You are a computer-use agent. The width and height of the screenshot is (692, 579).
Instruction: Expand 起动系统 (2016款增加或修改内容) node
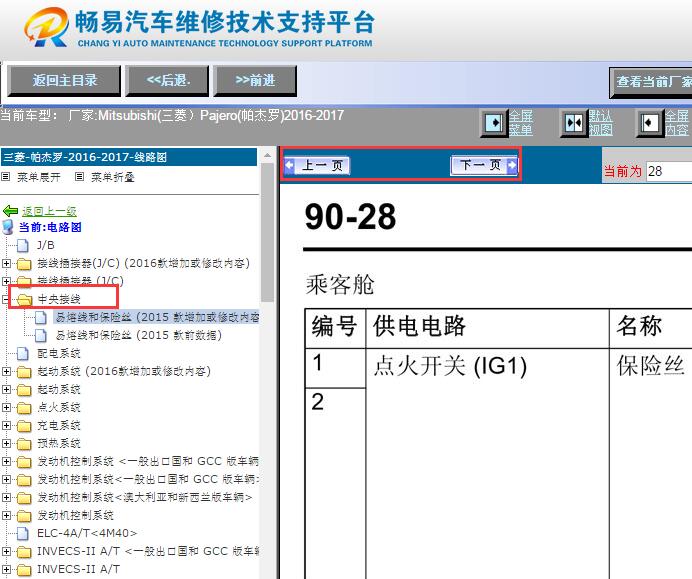(7, 372)
